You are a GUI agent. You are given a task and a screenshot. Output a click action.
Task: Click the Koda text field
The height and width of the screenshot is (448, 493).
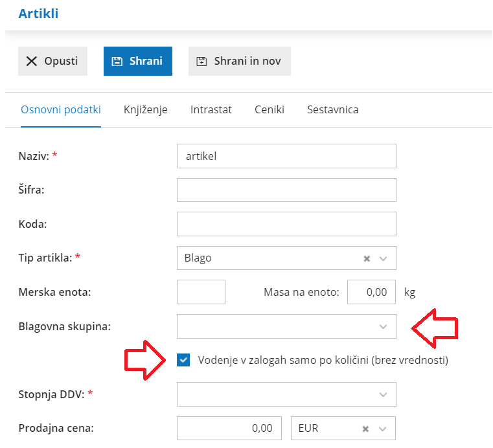tap(286, 224)
